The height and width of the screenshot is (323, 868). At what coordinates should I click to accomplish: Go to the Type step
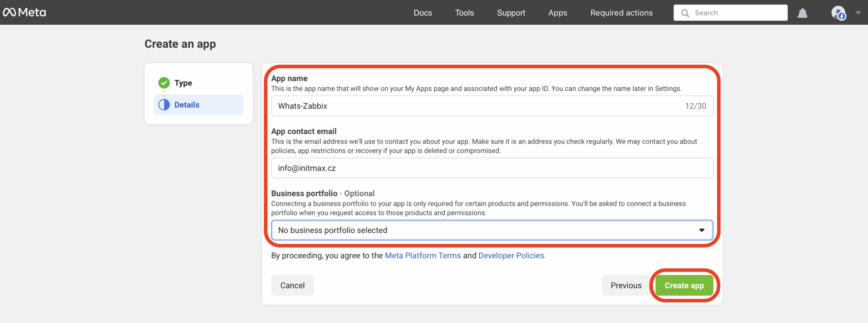tap(183, 83)
